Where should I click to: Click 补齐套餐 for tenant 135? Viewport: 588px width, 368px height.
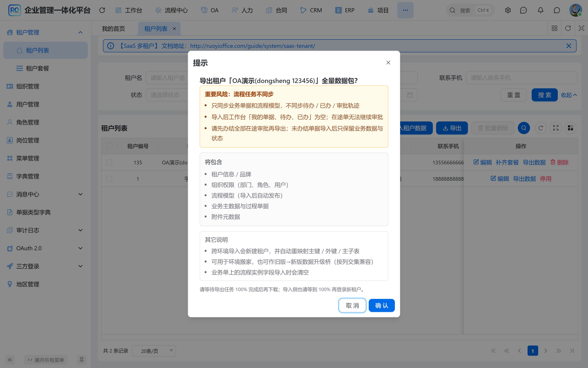[x=507, y=162]
